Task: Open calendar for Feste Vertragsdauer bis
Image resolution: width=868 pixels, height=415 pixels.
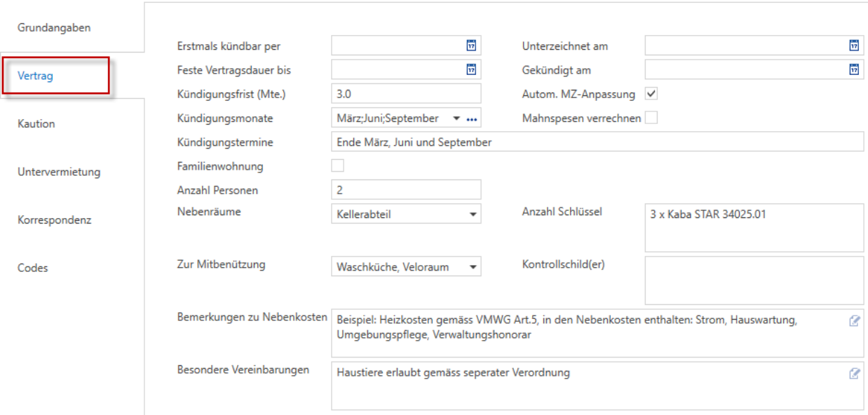Action: coord(471,69)
